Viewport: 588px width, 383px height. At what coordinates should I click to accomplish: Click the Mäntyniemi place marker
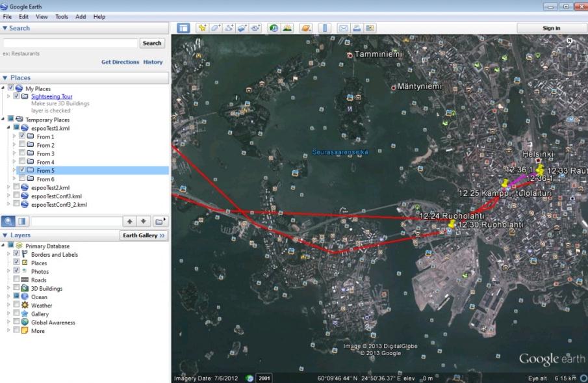pyautogui.click(x=393, y=88)
